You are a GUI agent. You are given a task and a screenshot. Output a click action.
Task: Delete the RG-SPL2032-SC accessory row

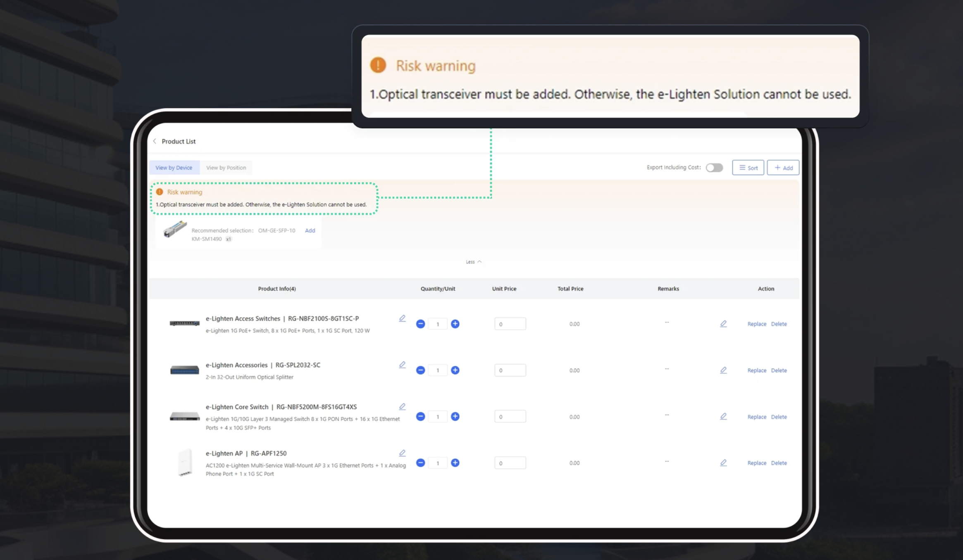point(779,370)
